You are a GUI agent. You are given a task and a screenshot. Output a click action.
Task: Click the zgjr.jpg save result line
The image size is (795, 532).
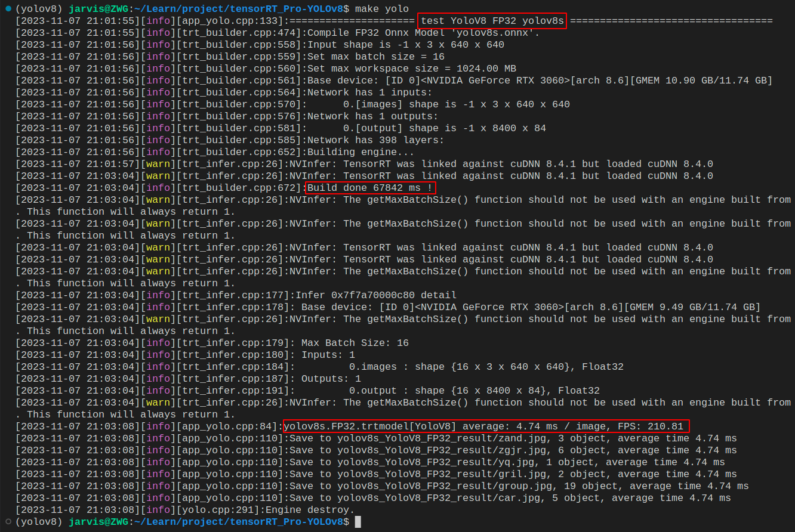point(376,450)
